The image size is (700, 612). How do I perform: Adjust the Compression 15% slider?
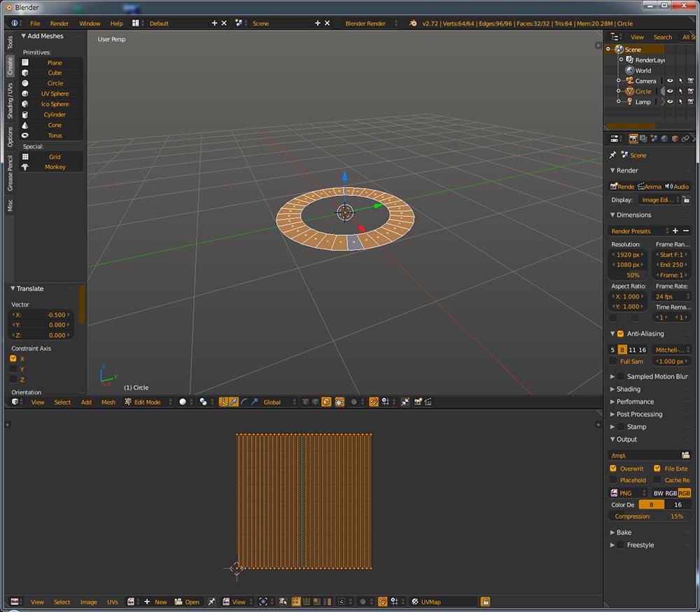pos(650,516)
